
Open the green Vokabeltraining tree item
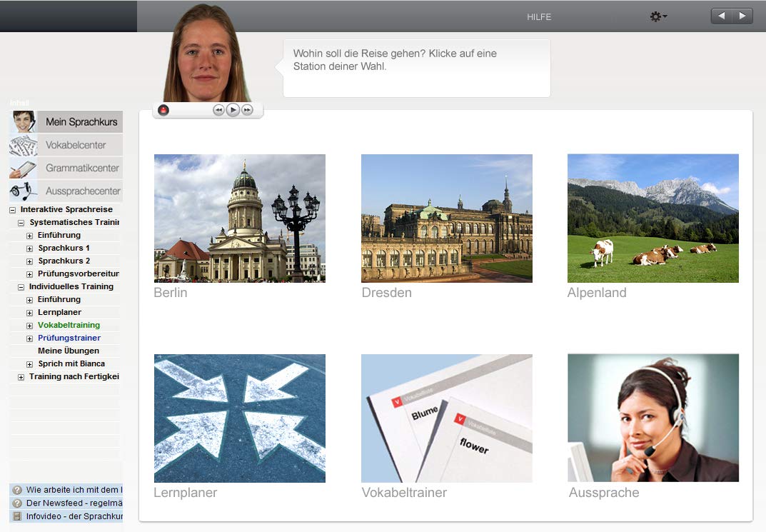tap(69, 325)
